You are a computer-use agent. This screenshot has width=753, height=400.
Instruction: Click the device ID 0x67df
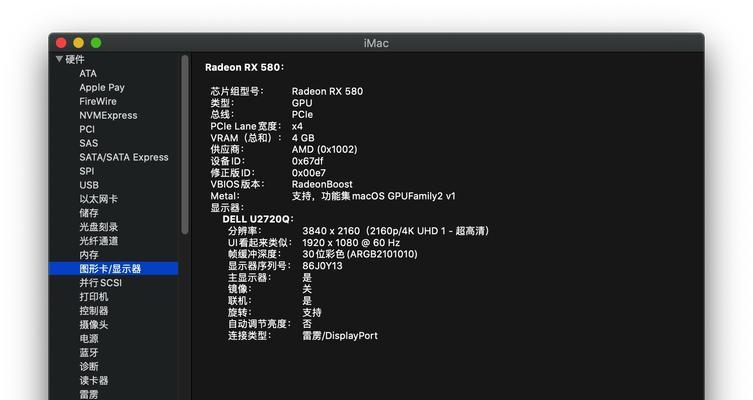click(x=307, y=161)
